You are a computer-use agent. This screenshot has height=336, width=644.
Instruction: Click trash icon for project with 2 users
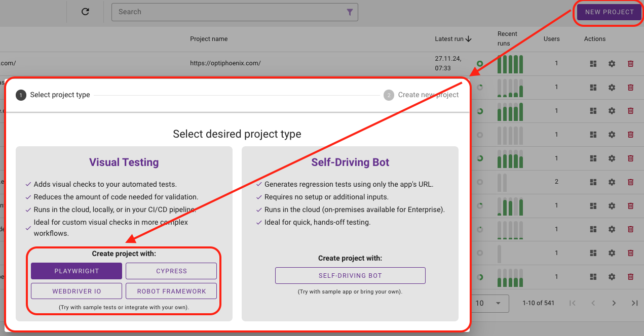pos(630,182)
